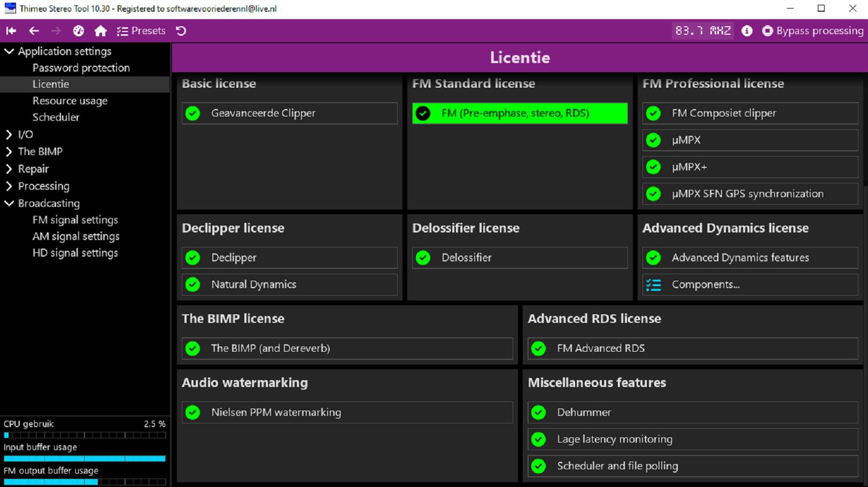Go to home screen icon

pos(100,31)
